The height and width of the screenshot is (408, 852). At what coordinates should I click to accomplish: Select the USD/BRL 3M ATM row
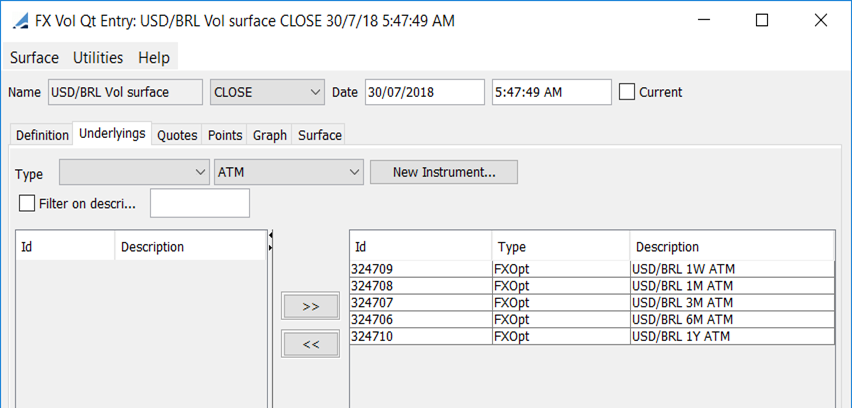click(592, 303)
